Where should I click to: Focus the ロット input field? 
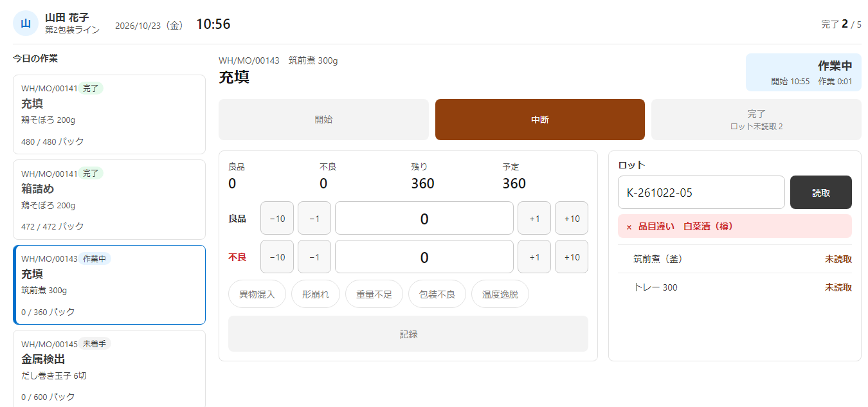[701, 192]
